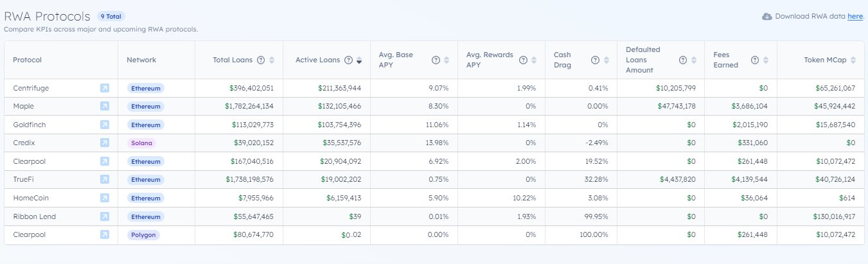Screen dimensions: 868x264
Task: Select the Ribbon Lend protocol name
Action: tap(34, 216)
